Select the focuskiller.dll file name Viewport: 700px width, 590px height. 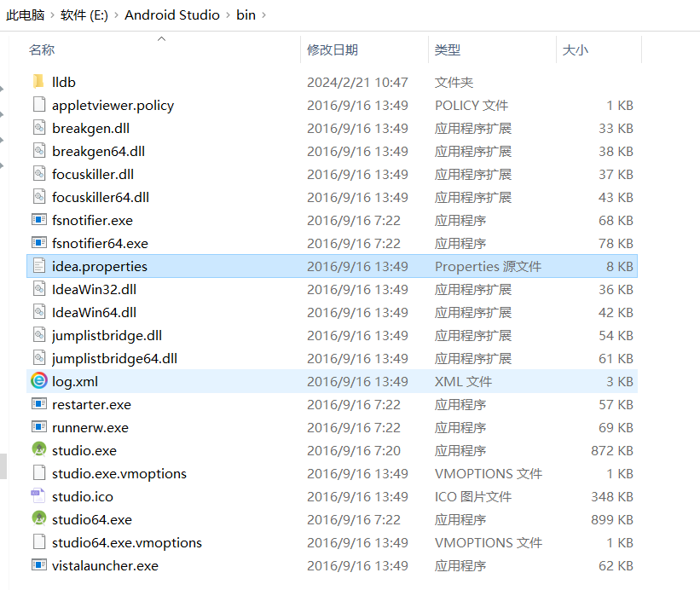93,174
